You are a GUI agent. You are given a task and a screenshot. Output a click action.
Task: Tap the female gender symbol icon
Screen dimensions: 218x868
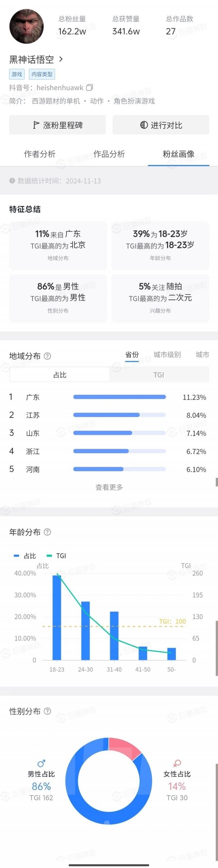coord(177,763)
